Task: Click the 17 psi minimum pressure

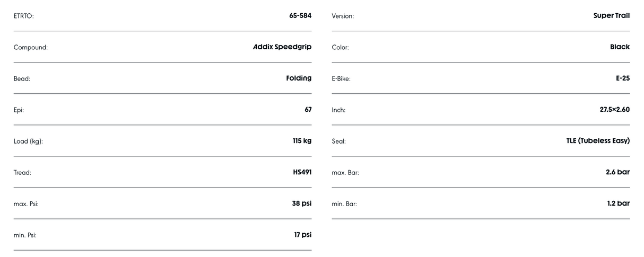Action: pos(303,235)
